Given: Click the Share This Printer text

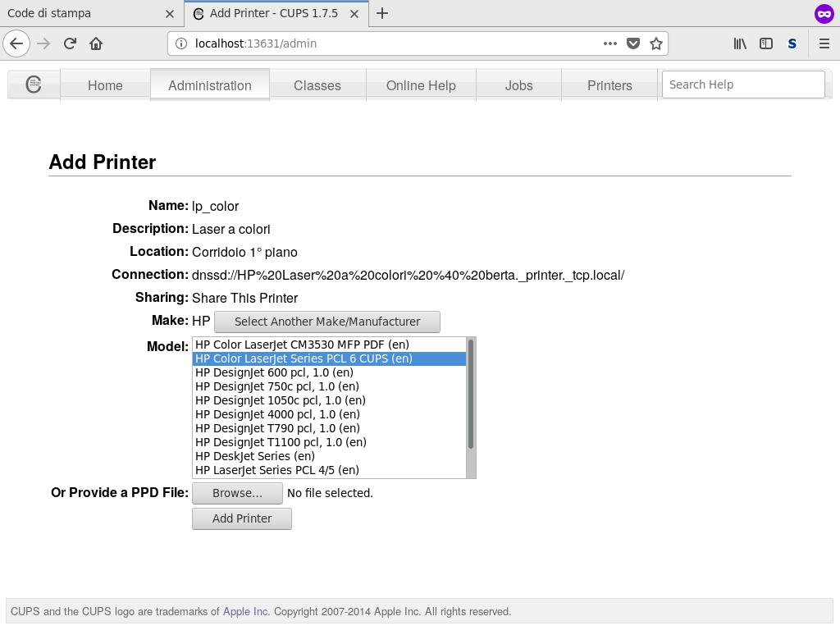Looking at the screenshot, I should pyautogui.click(x=244, y=298).
